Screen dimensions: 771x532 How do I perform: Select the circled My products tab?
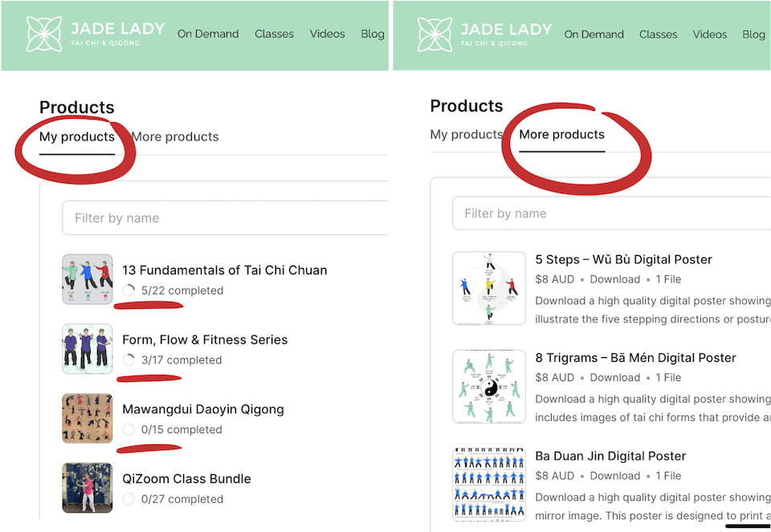click(x=76, y=136)
